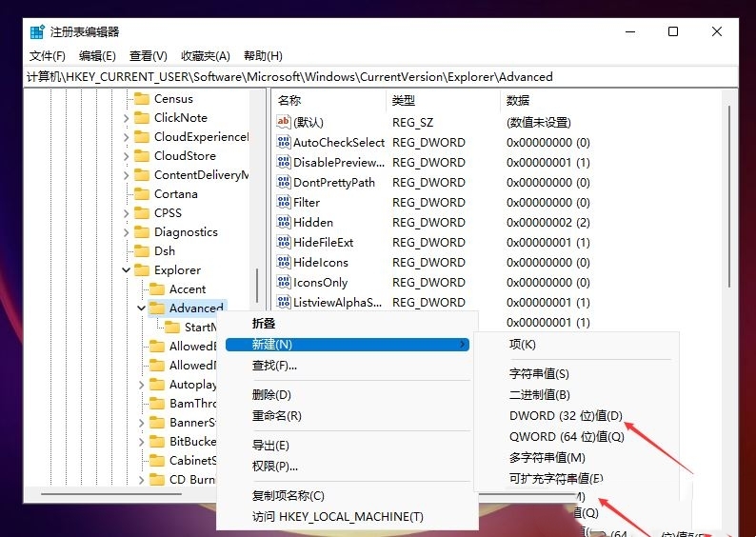Click the 数据 column header
The width and height of the screenshot is (756, 537).
tap(610, 100)
